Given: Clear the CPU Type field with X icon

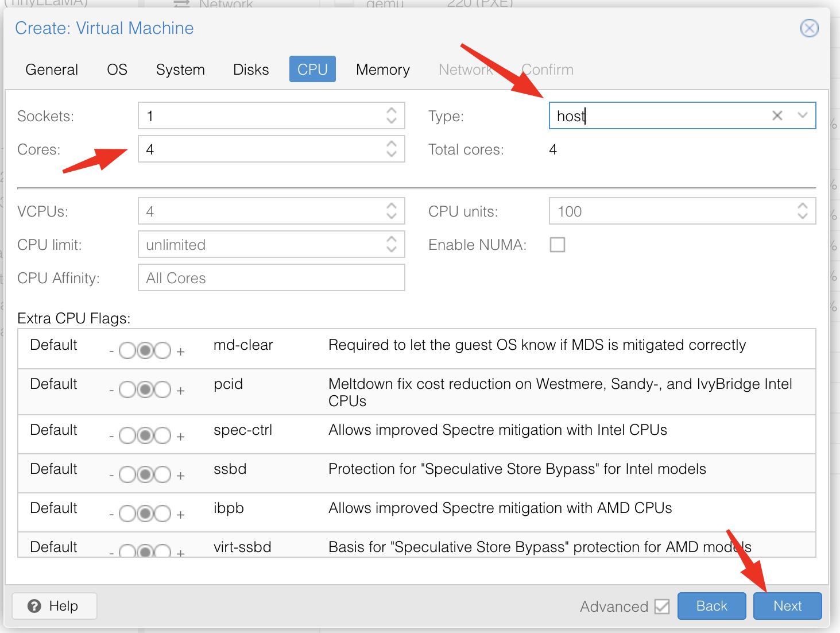Looking at the screenshot, I should tap(777, 115).
